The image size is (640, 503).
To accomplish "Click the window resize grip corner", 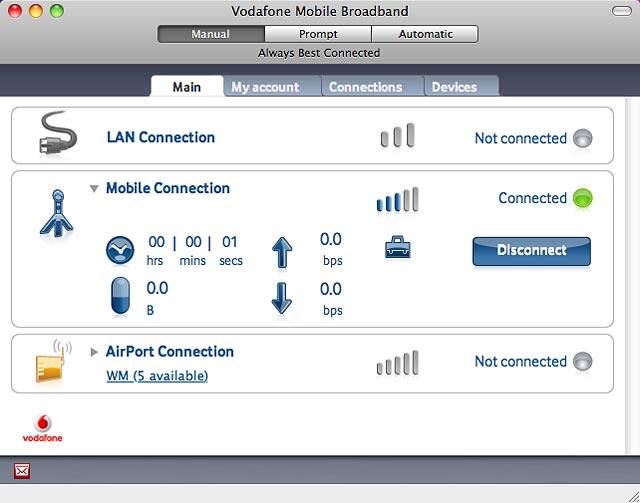I will click(x=632, y=496).
